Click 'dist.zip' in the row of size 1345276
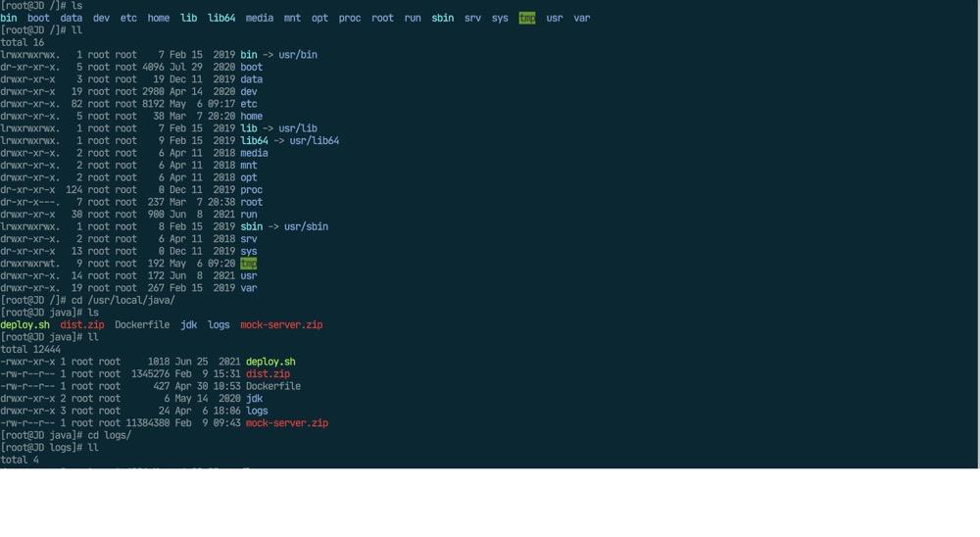This screenshot has width=980, height=537. (268, 373)
